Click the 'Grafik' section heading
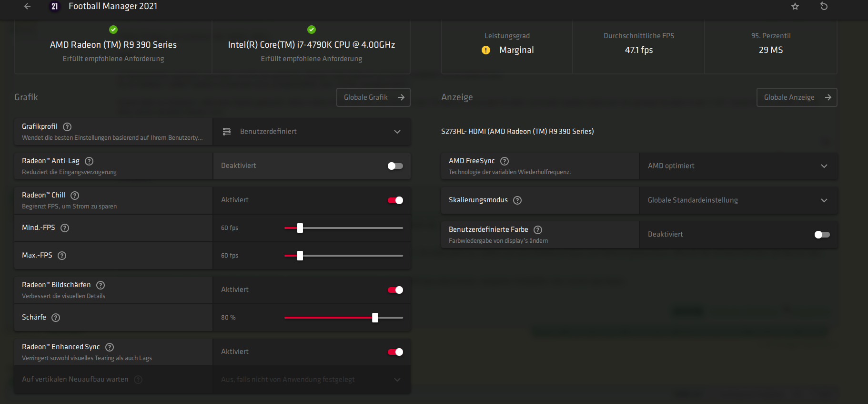This screenshot has height=404, width=868. point(26,97)
